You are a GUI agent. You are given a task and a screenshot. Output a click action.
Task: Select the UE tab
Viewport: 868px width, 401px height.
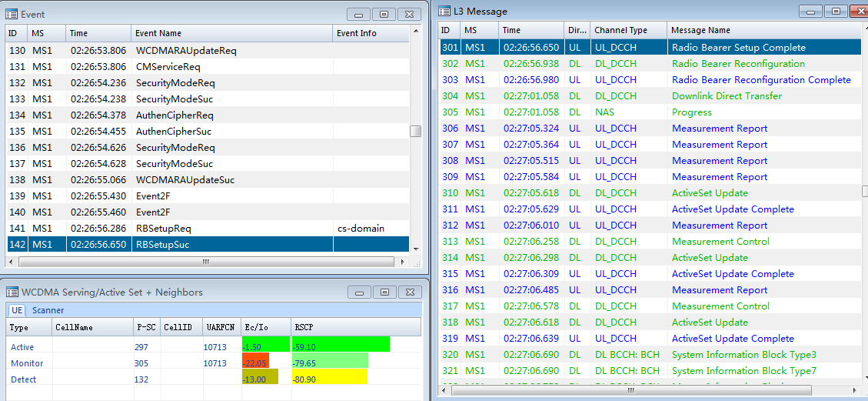[x=17, y=310]
